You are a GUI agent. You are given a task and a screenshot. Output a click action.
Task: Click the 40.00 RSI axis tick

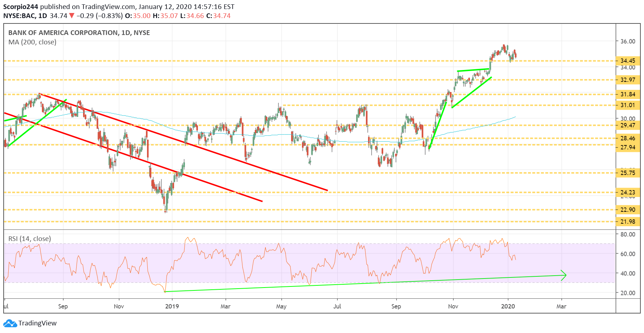tap(628, 273)
